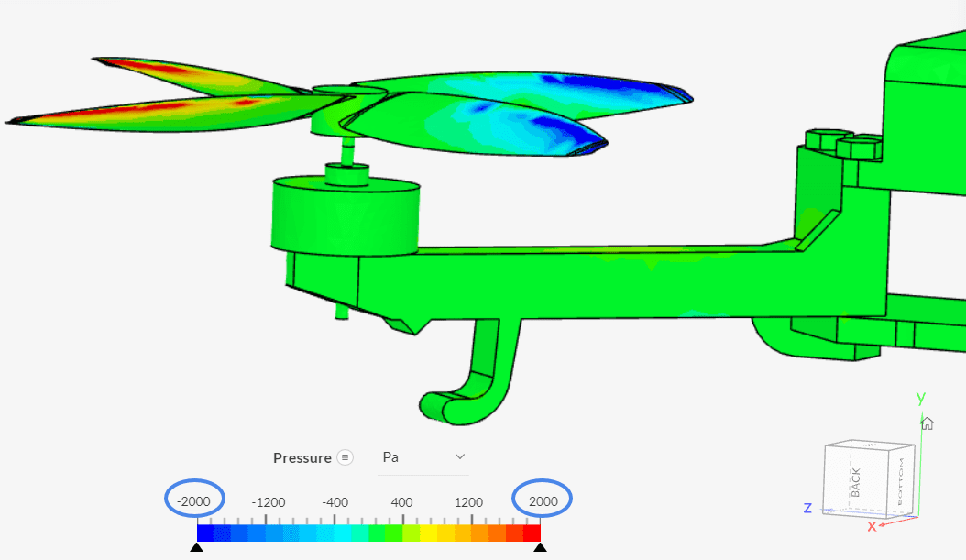
Task: Click the BACK face of orientation cube
Action: [x=856, y=479]
